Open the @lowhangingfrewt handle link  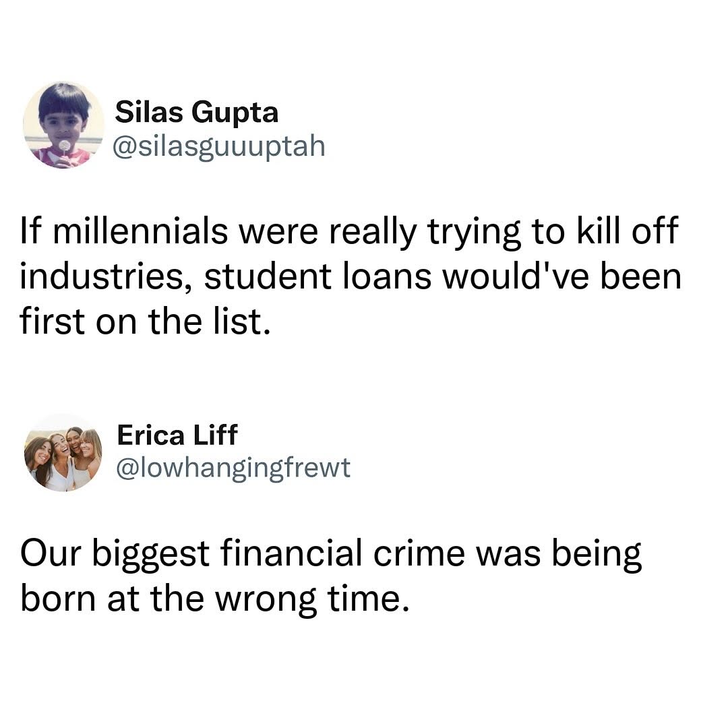point(233,468)
